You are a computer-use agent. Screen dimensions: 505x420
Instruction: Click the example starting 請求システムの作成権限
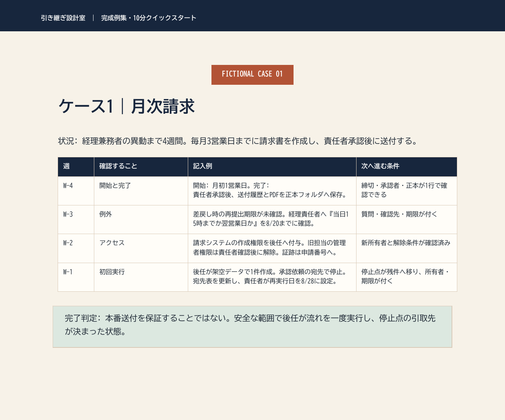click(272, 248)
